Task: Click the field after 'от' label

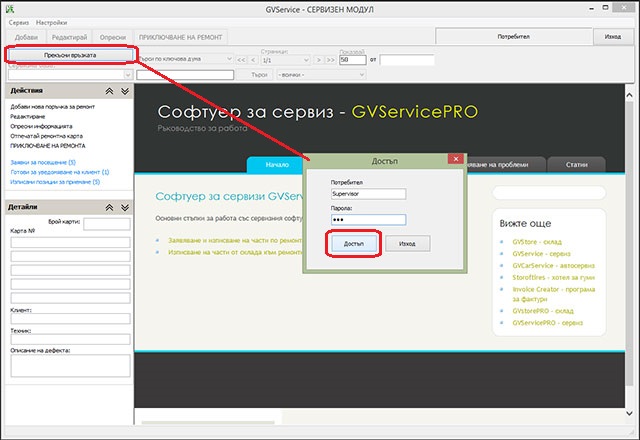Action: 407,60
